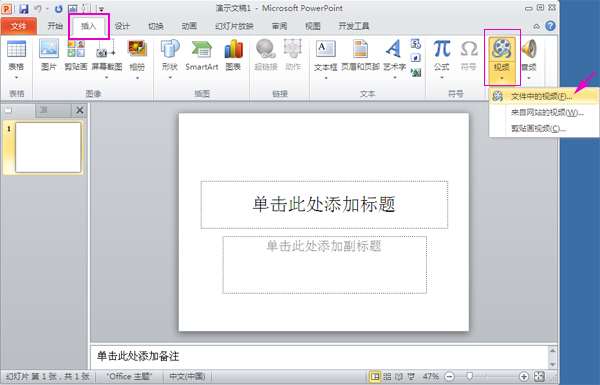Activate Slide Sorter view in status bar
This screenshot has width=600, height=385.
tap(387, 377)
